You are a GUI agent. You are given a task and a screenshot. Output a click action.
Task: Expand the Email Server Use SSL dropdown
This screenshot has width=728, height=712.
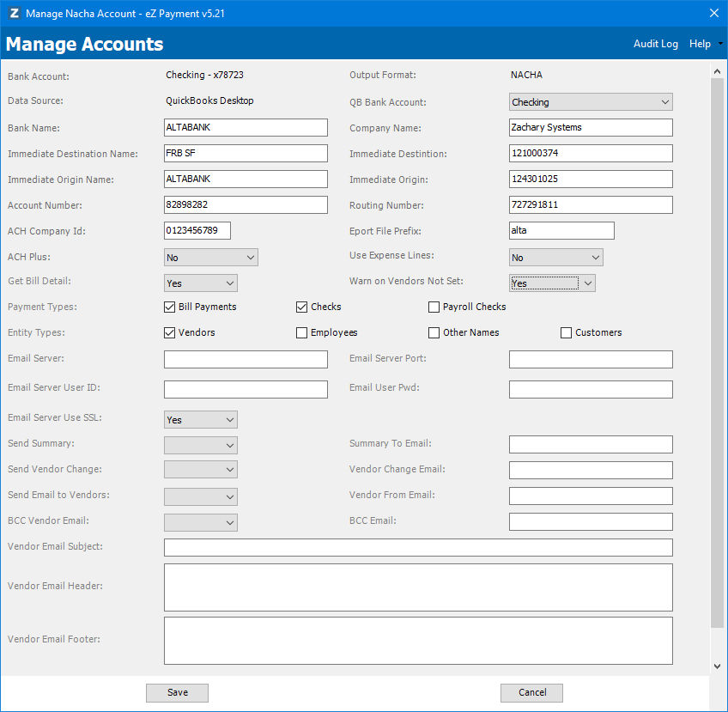[201, 420]
